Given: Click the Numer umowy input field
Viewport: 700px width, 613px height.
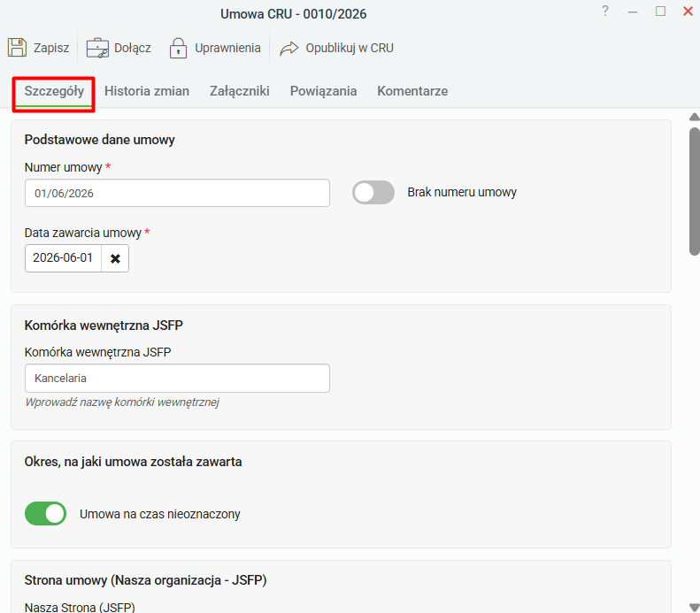Looking at the screenshot, I should coord(177,193).
